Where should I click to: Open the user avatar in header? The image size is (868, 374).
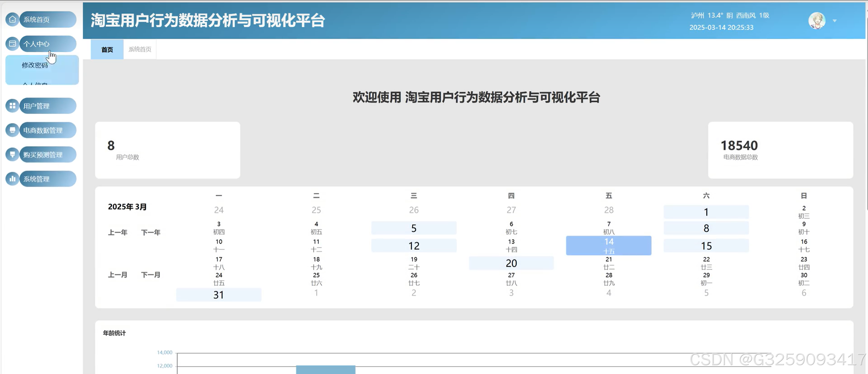click(x=817, y=21)
